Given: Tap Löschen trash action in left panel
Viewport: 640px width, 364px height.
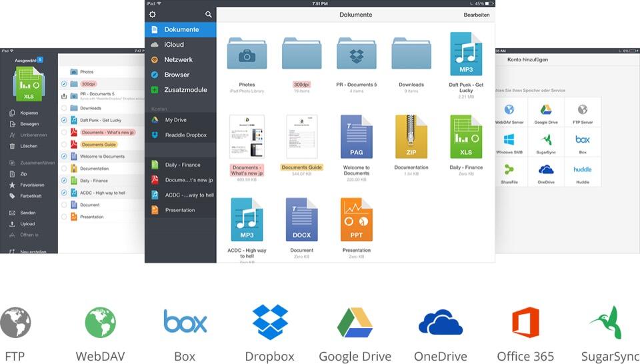Looking at the screenshot, I should click(24, 146).
